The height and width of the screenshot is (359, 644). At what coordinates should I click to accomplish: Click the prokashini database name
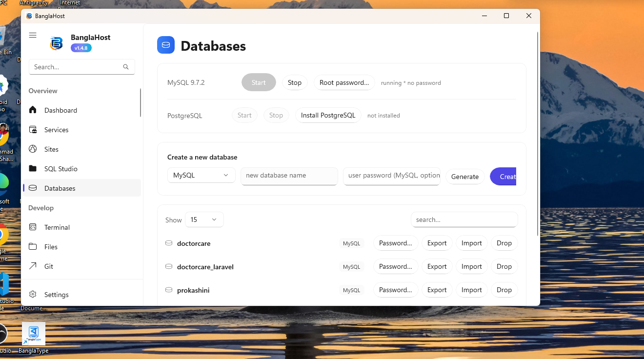pos(193,290)
